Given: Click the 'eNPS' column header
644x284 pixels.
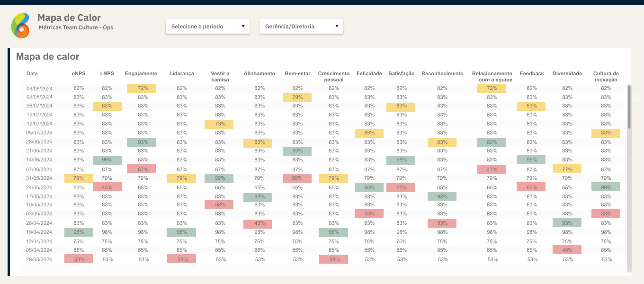Looking at the screenshot, I should (x=79, y=74).
